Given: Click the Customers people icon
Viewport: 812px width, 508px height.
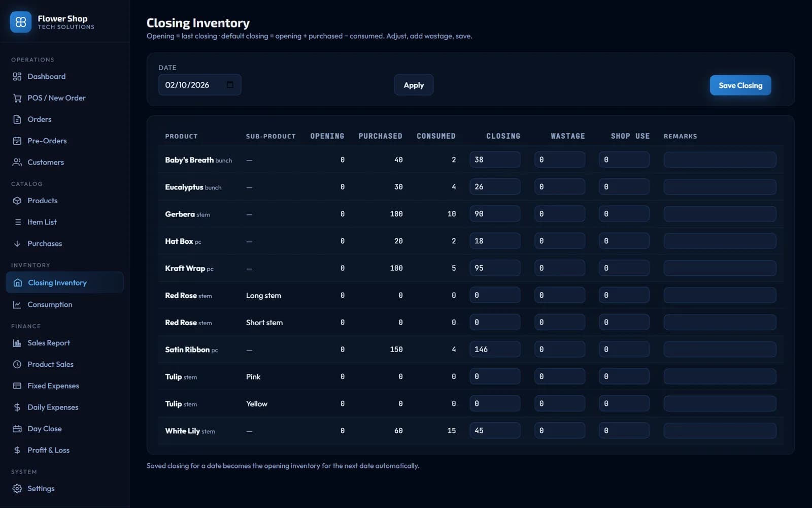Looking at the screenshot, I should click(x=17, y=162).
